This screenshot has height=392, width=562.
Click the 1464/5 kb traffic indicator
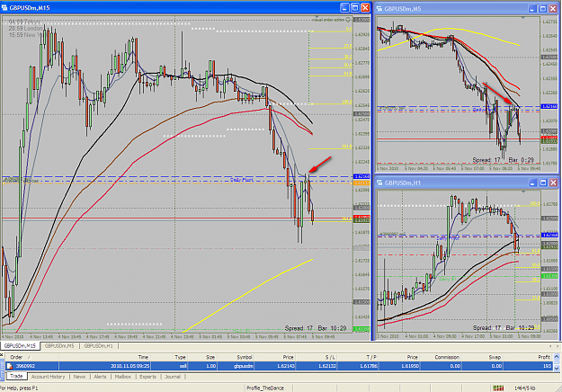[x=525, y=388]
